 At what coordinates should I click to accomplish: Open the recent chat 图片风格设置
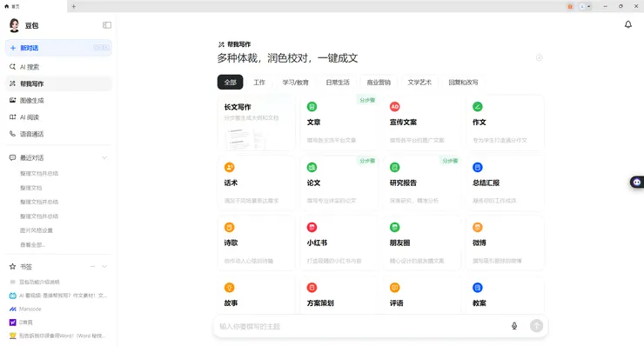tap(37, 230)
